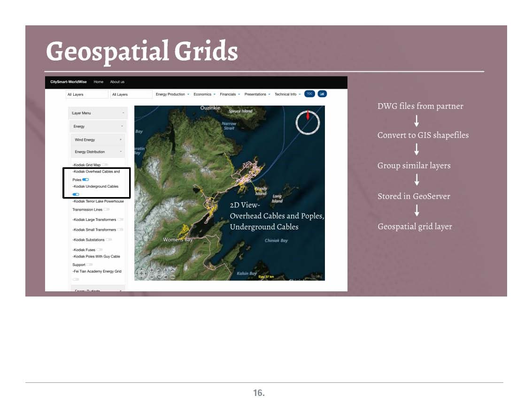
Task: Collapse the Energy Distribution section
Action: [x=98, y=152]
